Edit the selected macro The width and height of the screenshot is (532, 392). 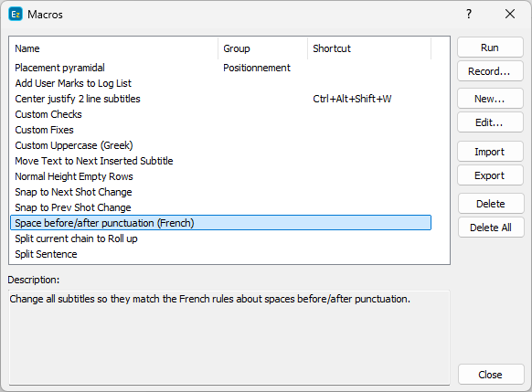pos(490,122)
